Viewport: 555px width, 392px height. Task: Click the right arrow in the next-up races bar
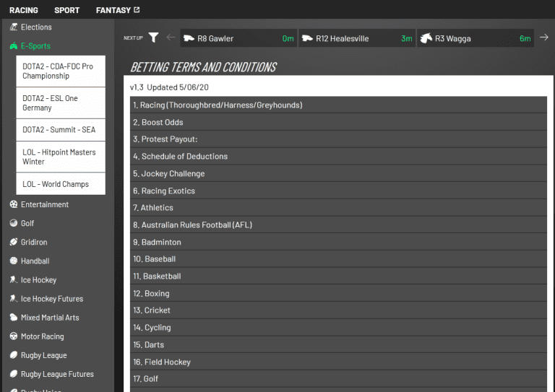tap(544, 38)
